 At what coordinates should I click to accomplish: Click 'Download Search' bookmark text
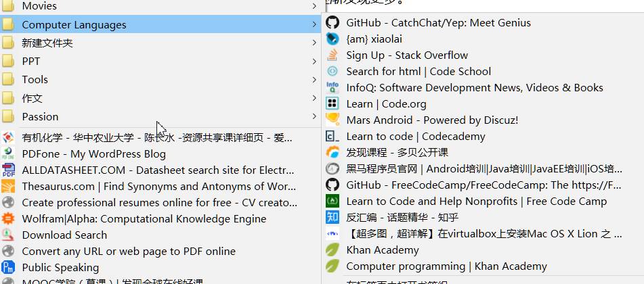64,235
